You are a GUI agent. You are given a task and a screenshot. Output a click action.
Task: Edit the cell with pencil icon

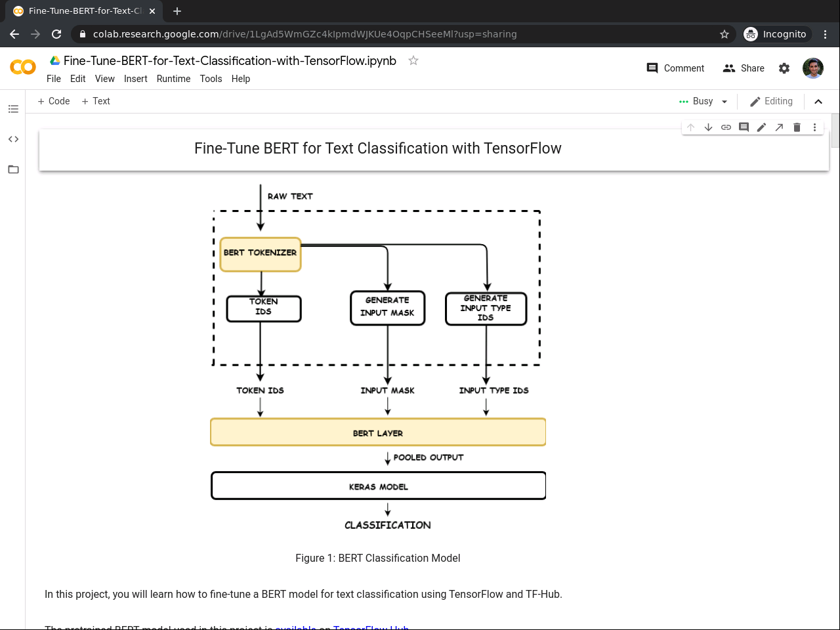tap(761, 127)
